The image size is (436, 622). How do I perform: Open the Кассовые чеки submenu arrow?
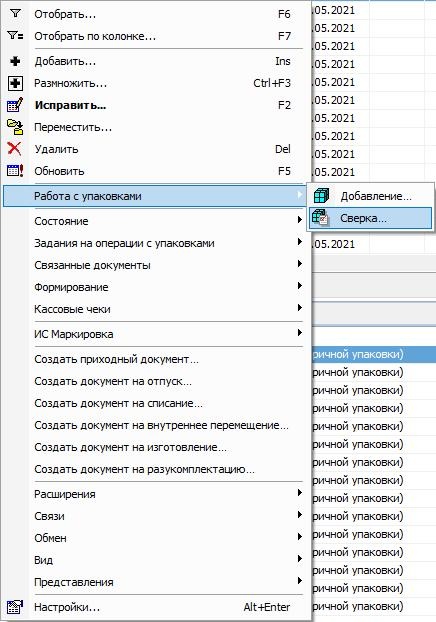[300, 308]
